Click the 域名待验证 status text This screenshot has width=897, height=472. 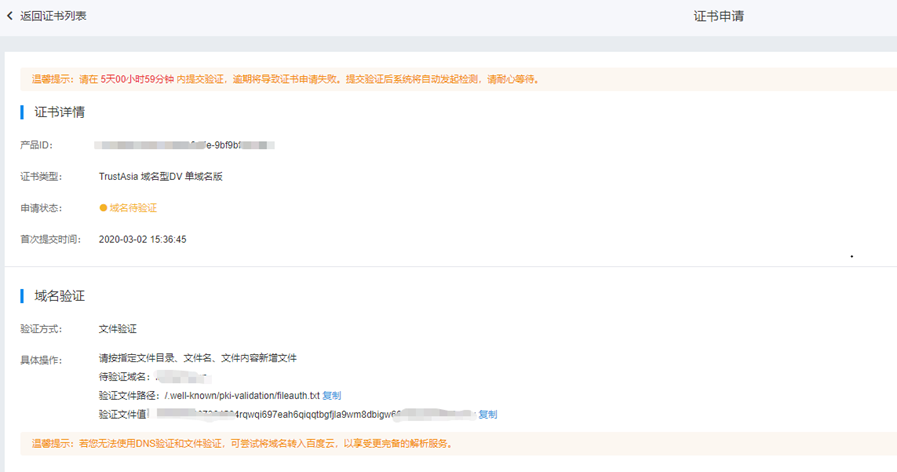tap(133, 208)
